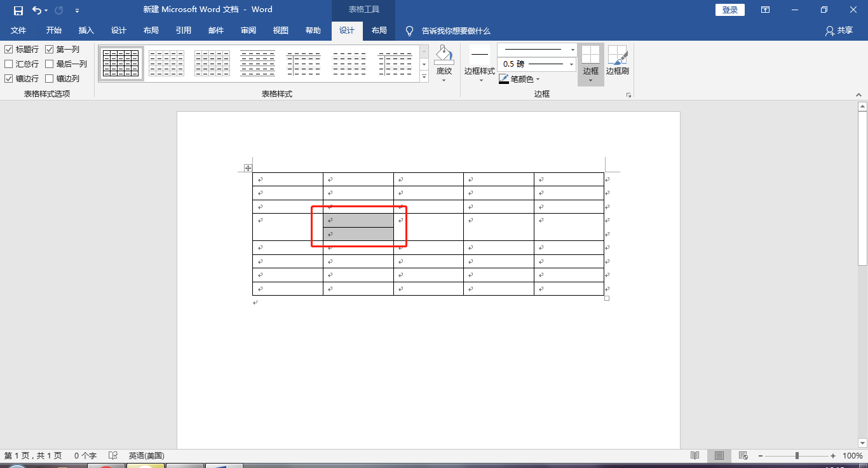Image resolution: width=868 pixels, height=468 pixels.
Task: Apply borders with the 边框 grid icon
Action: point(591,55)
